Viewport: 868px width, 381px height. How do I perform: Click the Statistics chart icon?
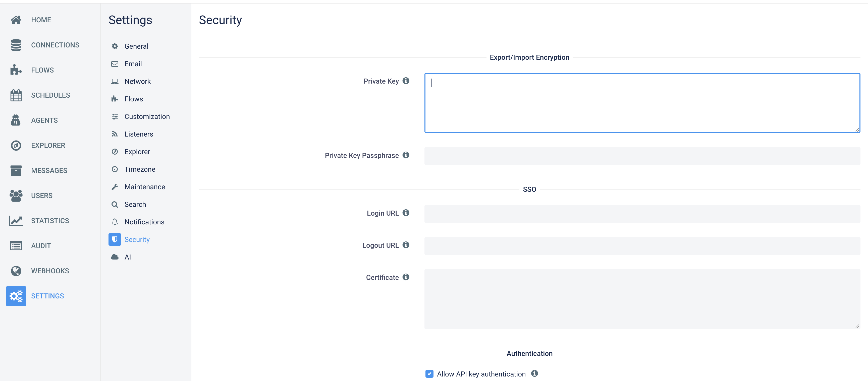[x=16, y=221]
